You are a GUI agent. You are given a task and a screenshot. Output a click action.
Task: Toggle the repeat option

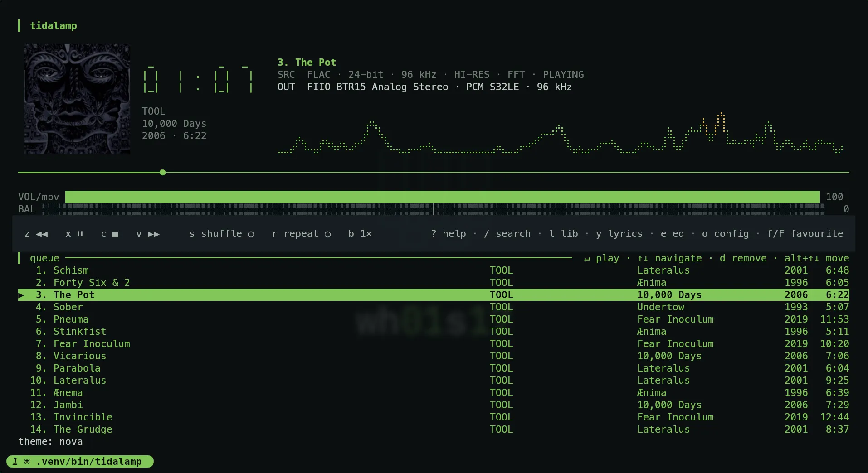301,234
